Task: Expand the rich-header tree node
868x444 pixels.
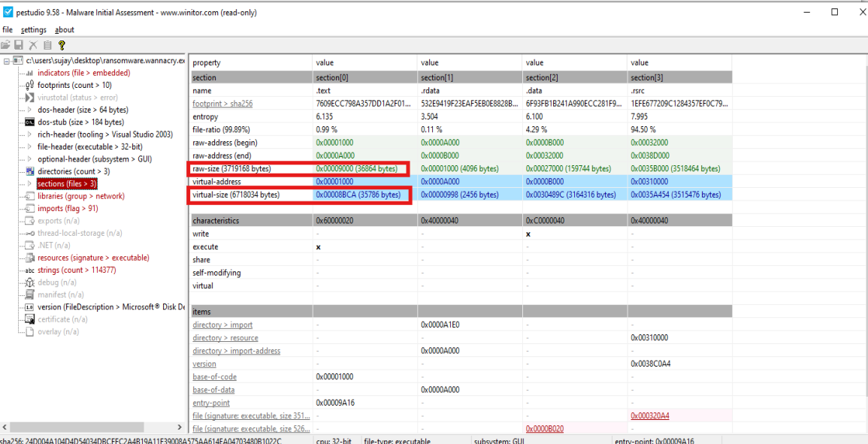Action: point(30,134)
